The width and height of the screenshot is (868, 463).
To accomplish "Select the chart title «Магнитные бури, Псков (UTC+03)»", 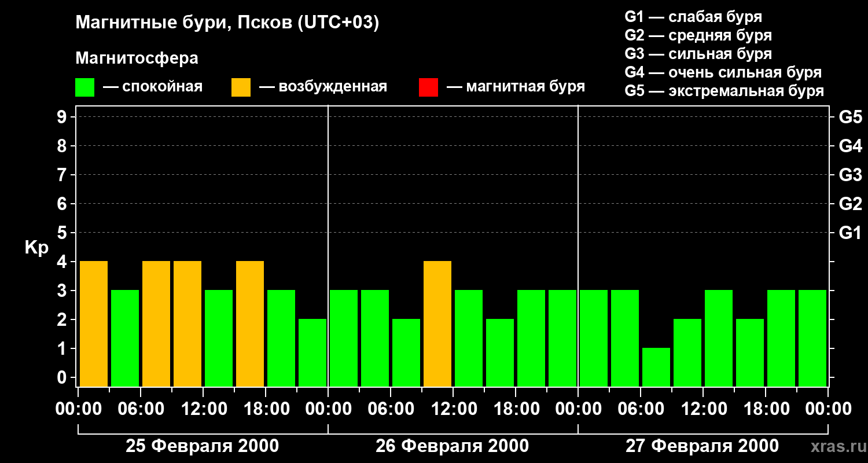I will pyautogui.click(x=227, y=23).
